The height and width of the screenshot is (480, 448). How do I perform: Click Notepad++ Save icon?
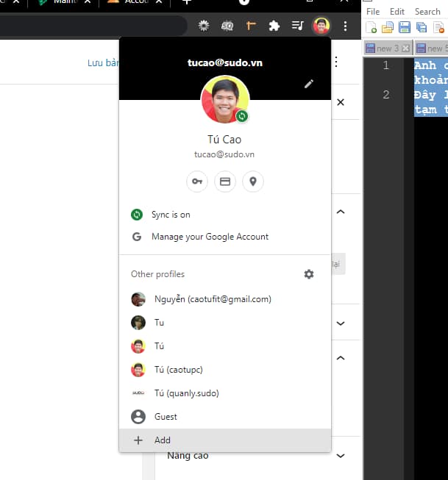pyautogui.click(x=405, y=27)
